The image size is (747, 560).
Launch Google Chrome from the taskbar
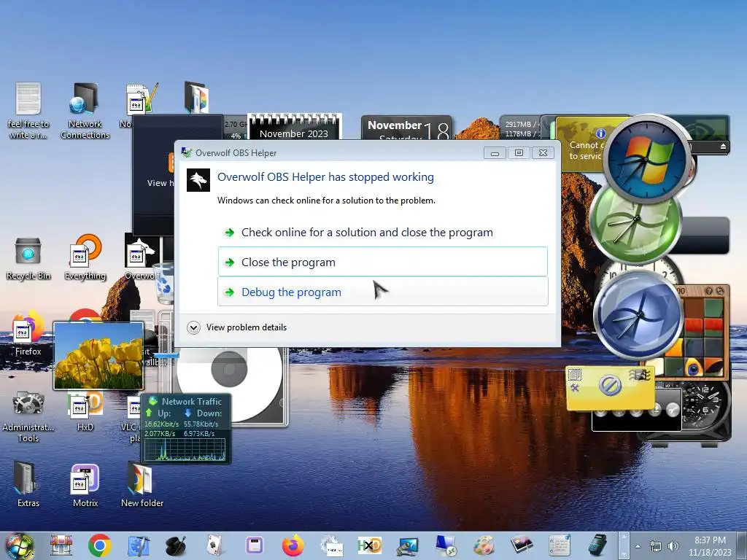(99, 545)
